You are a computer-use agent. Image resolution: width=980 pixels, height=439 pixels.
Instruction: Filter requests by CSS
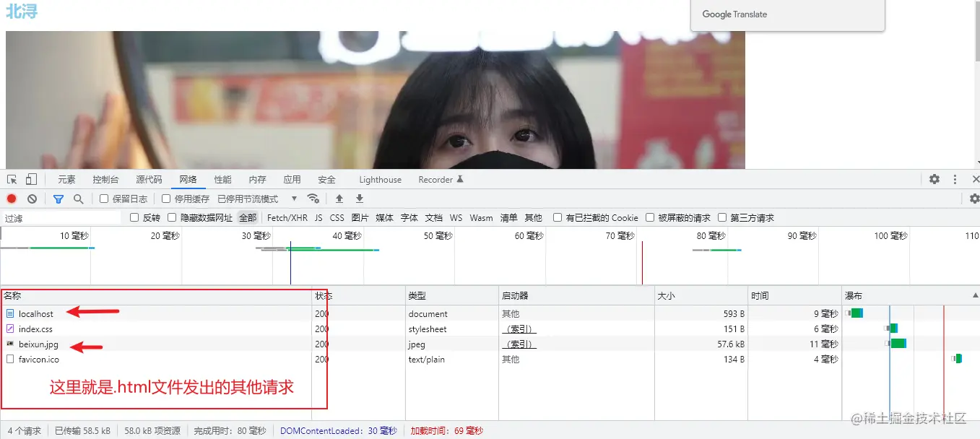coord(337,217)
